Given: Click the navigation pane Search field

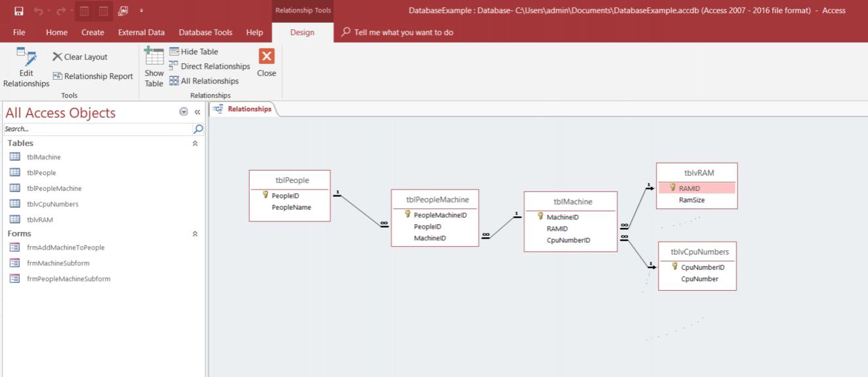Looking at the screenshot, I should (99, 129).
